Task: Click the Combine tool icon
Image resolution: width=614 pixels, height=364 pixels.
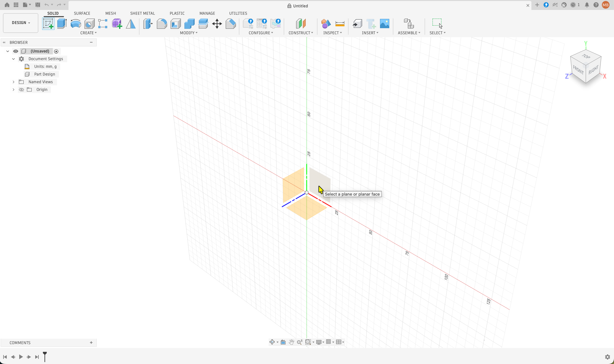Action: 189,24
